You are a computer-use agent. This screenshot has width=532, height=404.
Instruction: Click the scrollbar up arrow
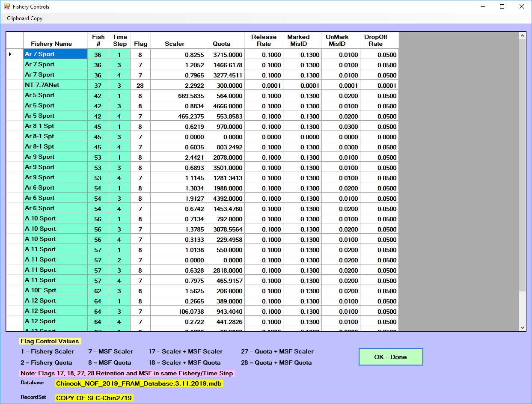point(522,36)
